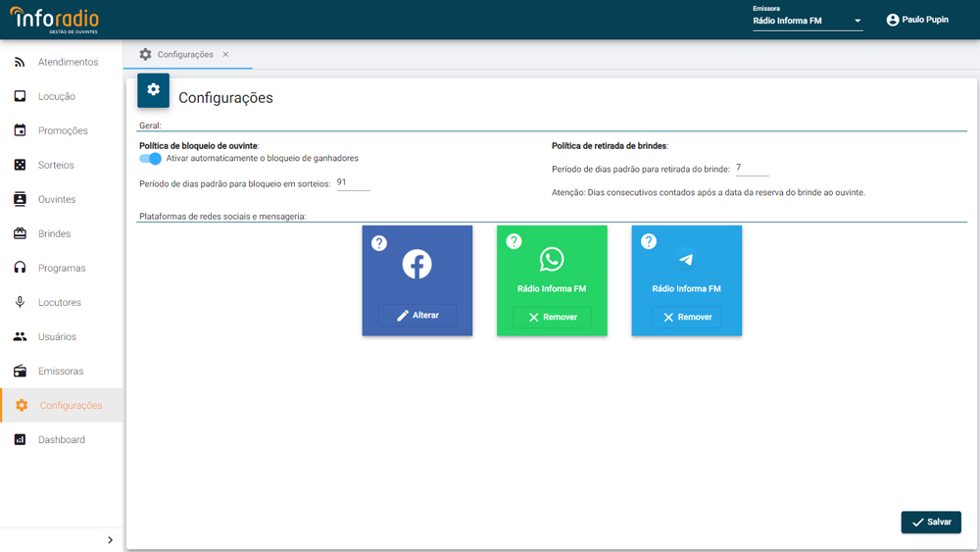This screenshot has width=980, height=552.
Task: Click the Usuários people icon
Action: pyautogui.click(x=20, y=336)
